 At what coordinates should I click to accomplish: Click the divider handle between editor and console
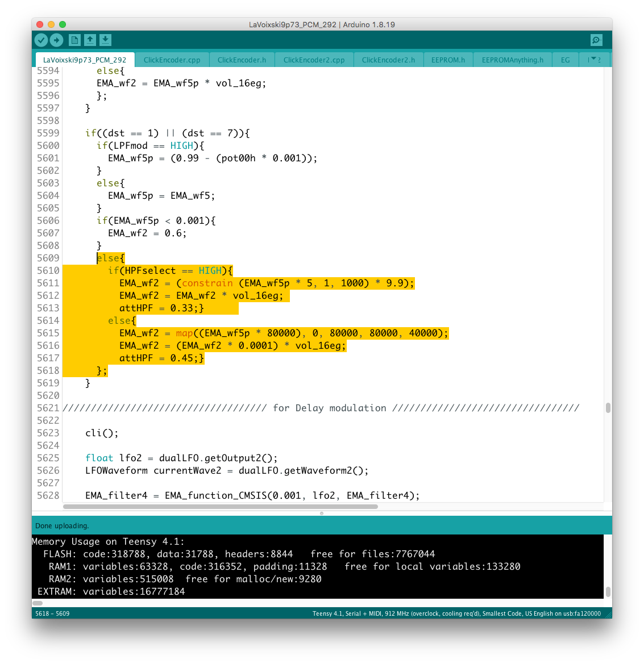pyautogui.click(x=322, y=513)
